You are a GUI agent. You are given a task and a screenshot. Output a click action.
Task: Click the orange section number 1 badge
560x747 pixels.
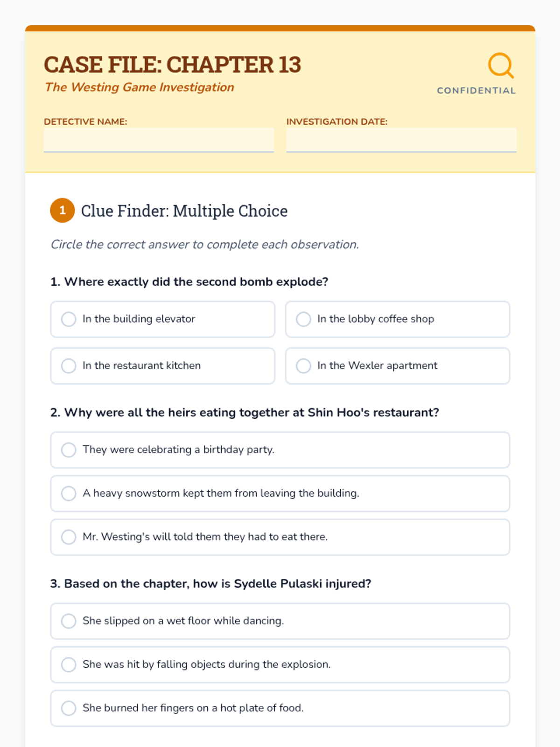pyautogui.click(x=63, y=211)
